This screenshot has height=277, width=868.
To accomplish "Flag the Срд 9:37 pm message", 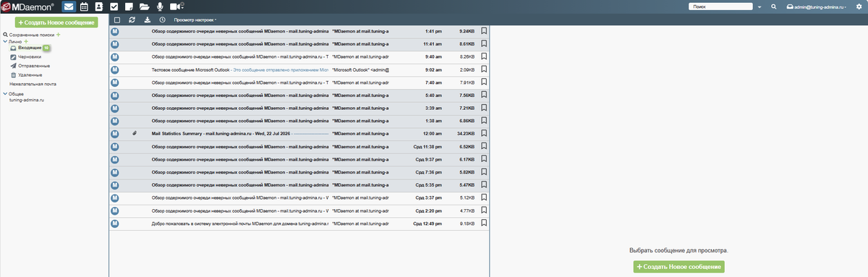I will point(484,159).
